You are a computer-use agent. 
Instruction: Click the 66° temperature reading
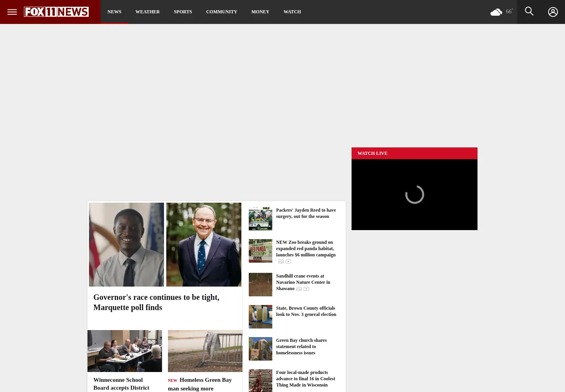[509, 11]
